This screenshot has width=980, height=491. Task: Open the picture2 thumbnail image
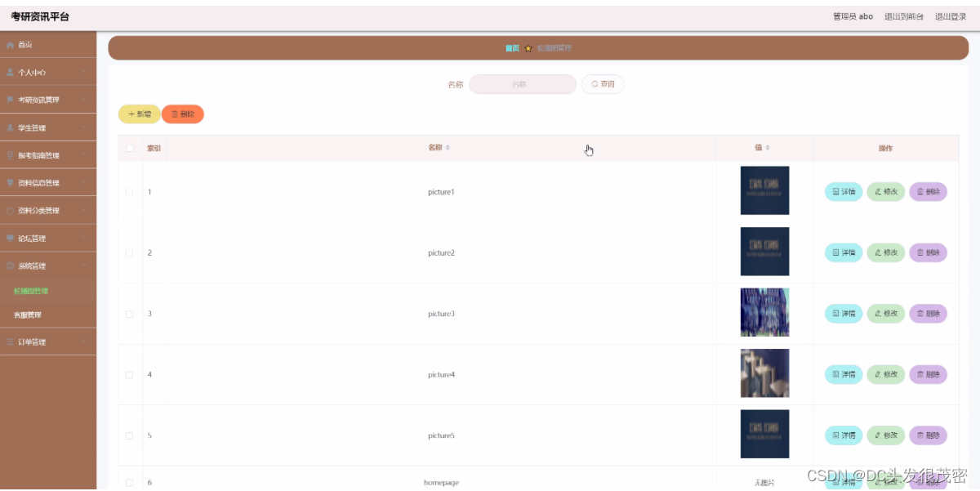tap(764, 251)
